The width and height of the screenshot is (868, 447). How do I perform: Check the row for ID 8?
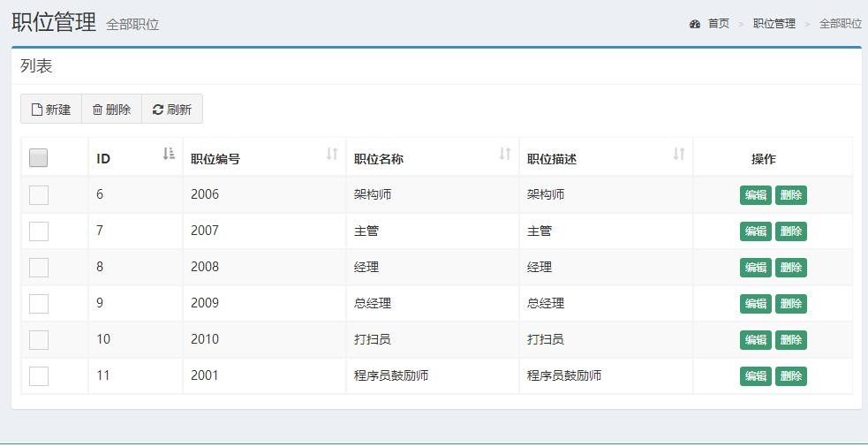pos(39,268)
